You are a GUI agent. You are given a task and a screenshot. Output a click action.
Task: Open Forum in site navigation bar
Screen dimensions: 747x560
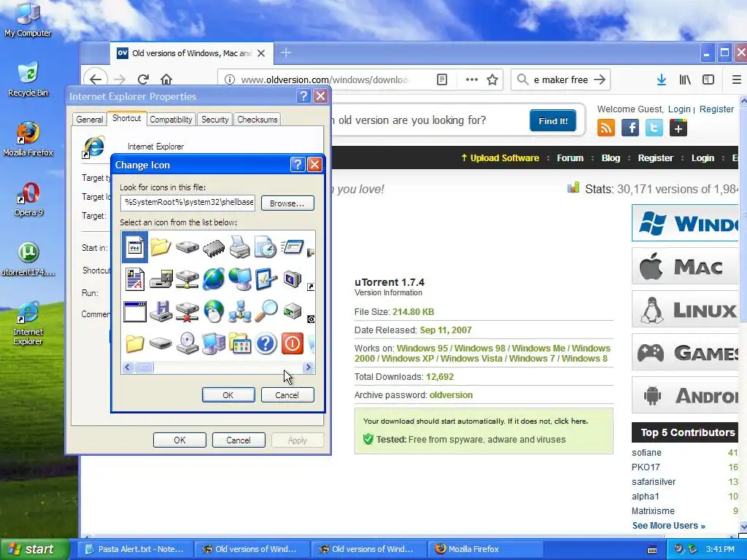click(570, 158)
